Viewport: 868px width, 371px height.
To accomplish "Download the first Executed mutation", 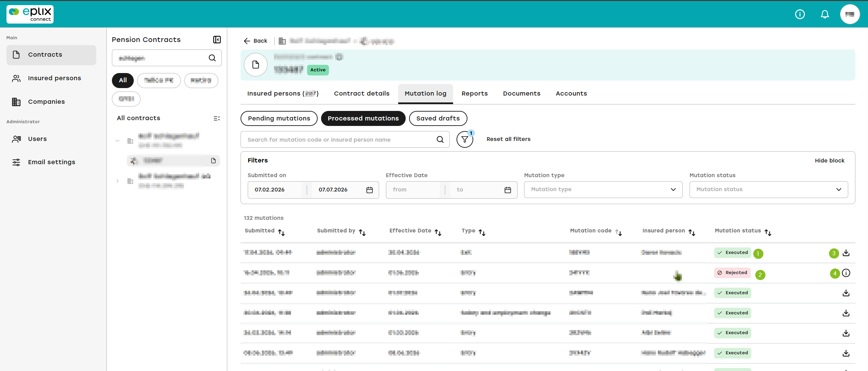I will click(846, 253).
